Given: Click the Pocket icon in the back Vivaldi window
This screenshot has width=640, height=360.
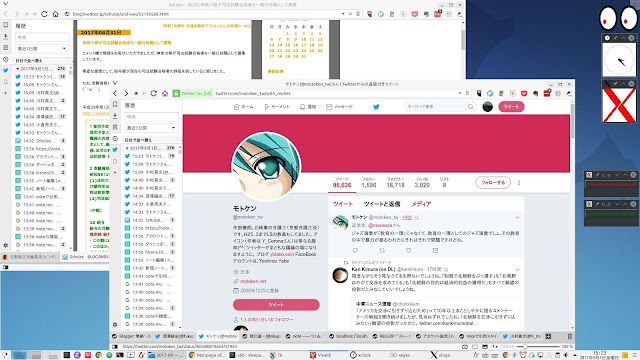Looking at the screenshot, I should point(415,14).
